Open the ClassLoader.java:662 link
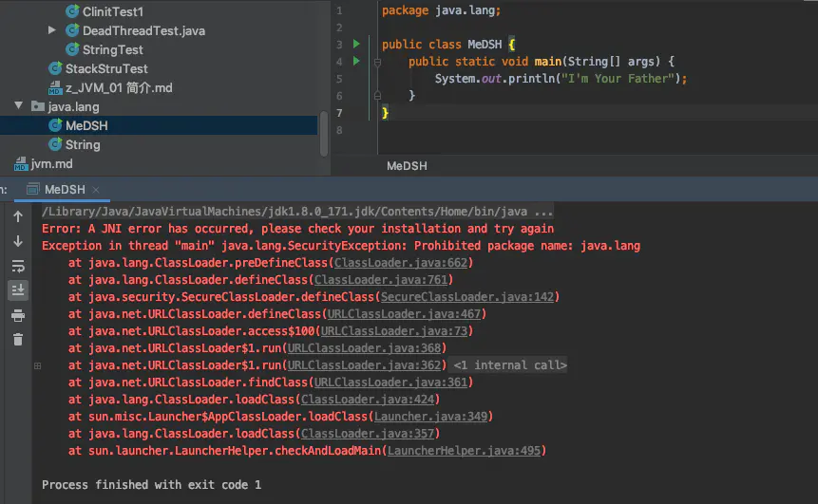 tap(401, 263)
